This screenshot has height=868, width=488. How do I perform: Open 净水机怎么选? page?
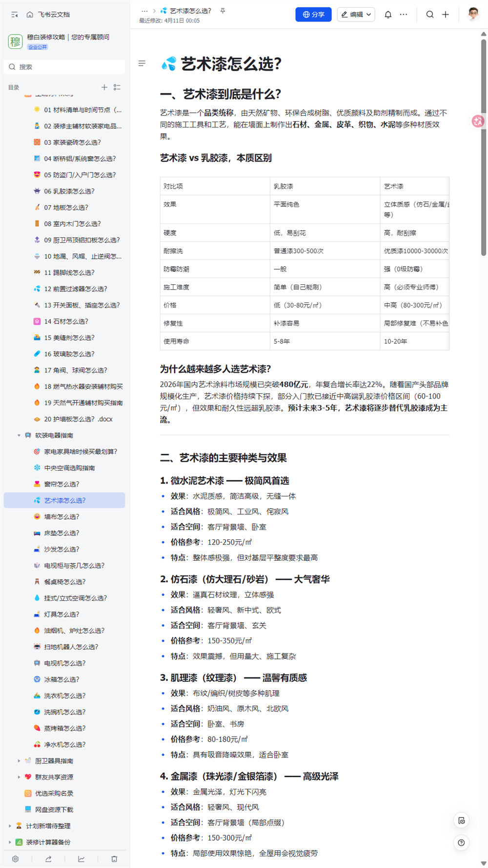tap(65, 744)
